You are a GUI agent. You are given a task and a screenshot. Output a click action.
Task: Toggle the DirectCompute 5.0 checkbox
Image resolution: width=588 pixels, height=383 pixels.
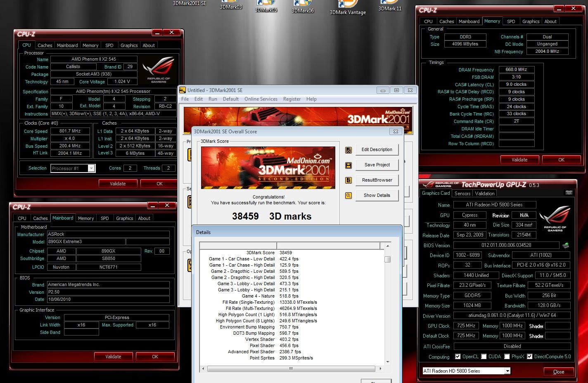[x=529, y=357]
